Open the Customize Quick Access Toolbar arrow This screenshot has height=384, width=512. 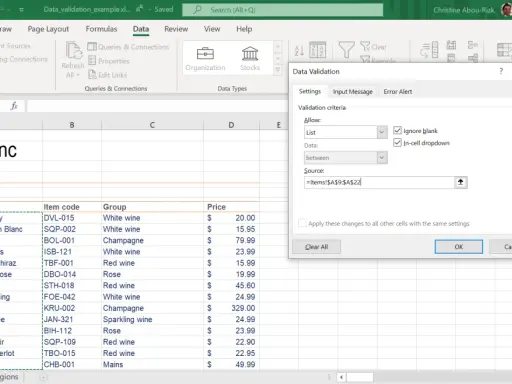tap(21, 10)
